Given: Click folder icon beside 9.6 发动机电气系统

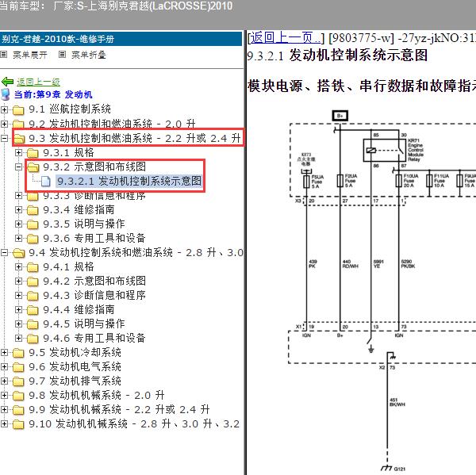Looking at the screenshot, I should pyautogui.click(x=18, y=367).
